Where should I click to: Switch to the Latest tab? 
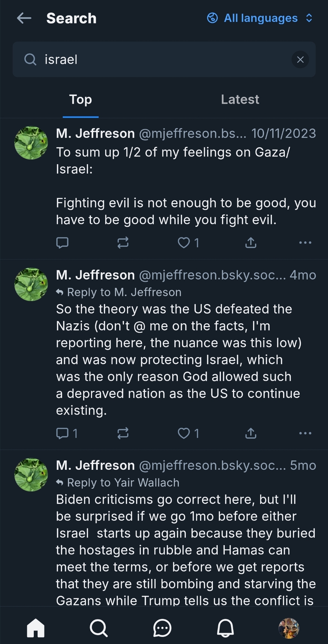[x=240, y=100]
